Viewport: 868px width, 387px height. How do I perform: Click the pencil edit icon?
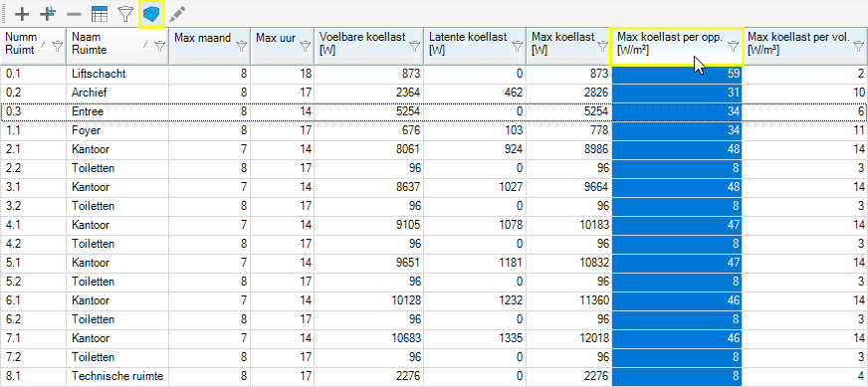pyautogui.click(x=177, y=14)
